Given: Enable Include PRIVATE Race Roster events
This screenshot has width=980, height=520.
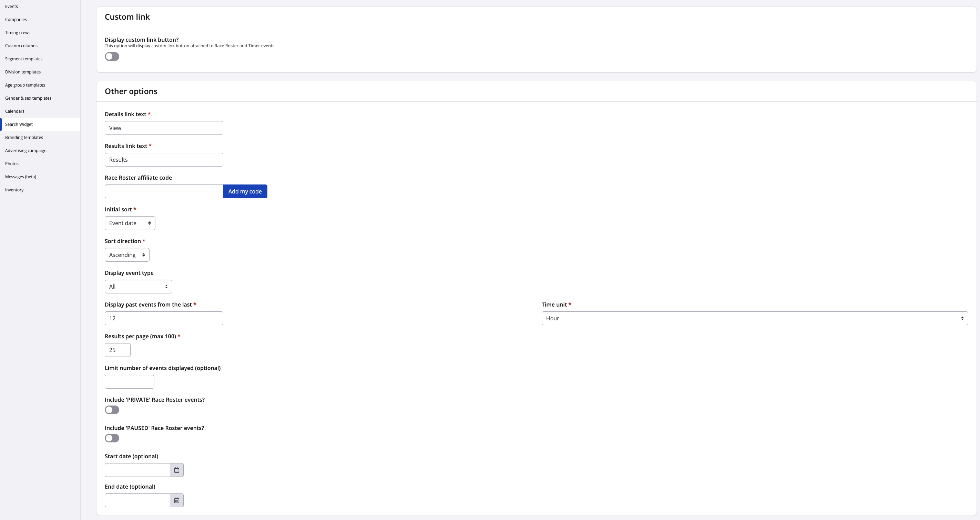Looking at the screenshot, I should (x=112, y=410).
